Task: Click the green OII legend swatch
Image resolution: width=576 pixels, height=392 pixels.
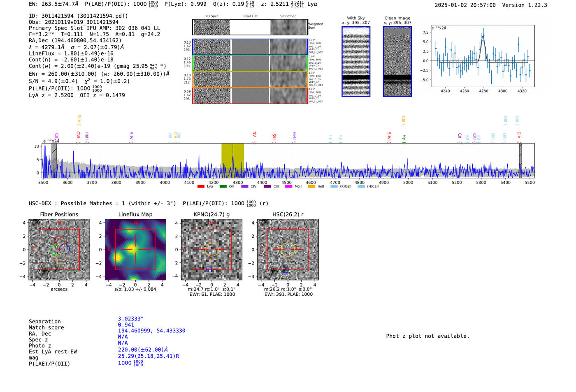Action: (x=223, y=187)
